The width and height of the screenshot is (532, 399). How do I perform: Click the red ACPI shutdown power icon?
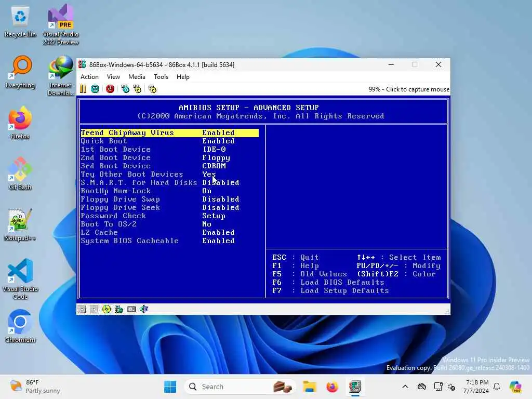pos(110,89)
